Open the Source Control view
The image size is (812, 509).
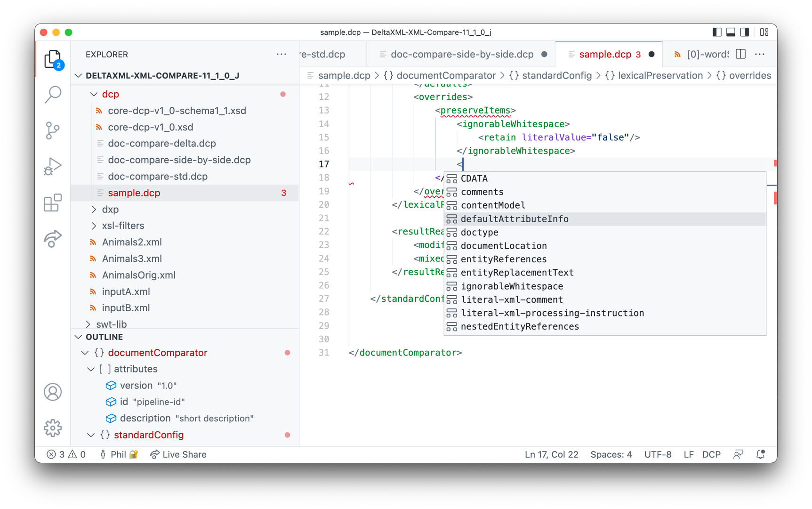pos(53,130)
